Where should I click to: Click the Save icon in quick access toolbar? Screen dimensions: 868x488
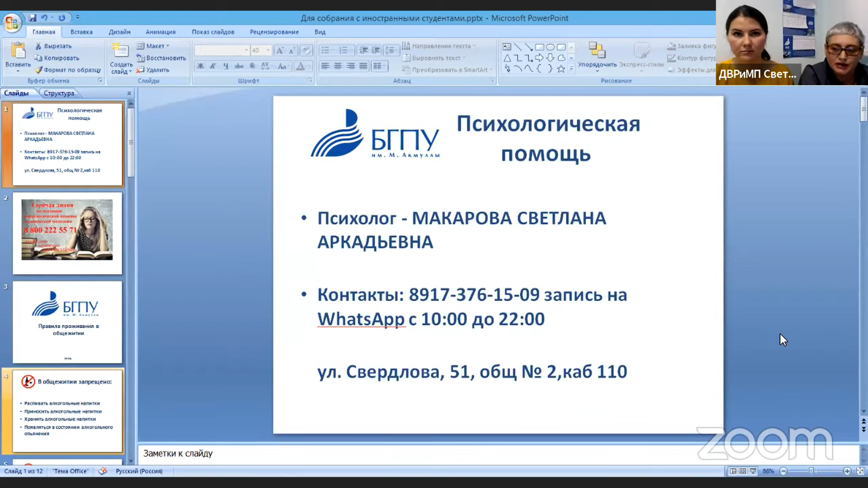point(32,18)
